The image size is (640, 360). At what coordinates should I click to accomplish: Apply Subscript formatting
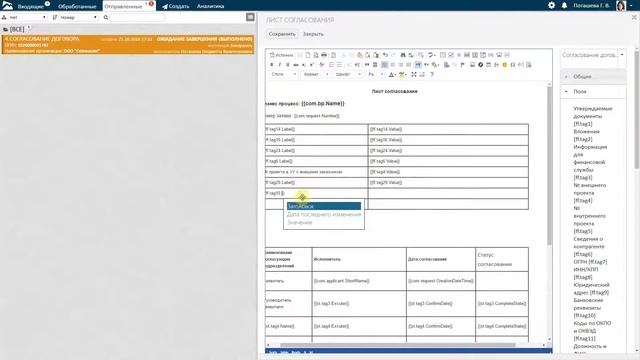click(x=304, y=64)
